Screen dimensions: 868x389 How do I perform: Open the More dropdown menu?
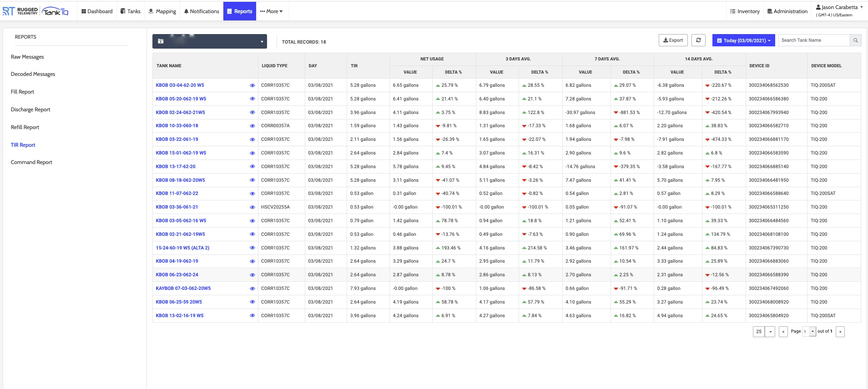click(271, 11)
